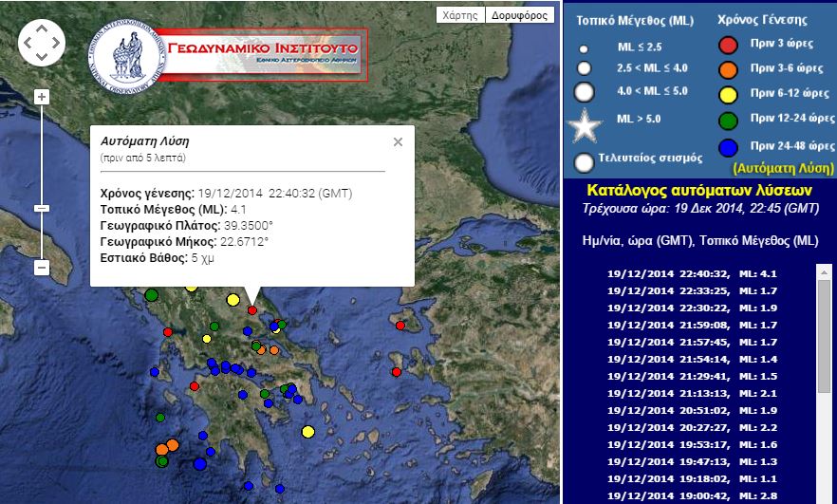Click the catalog scrollbar up arrow
The height and width of the screenshot is (504, 837).
pyautogui.click(x=824, y=271)
